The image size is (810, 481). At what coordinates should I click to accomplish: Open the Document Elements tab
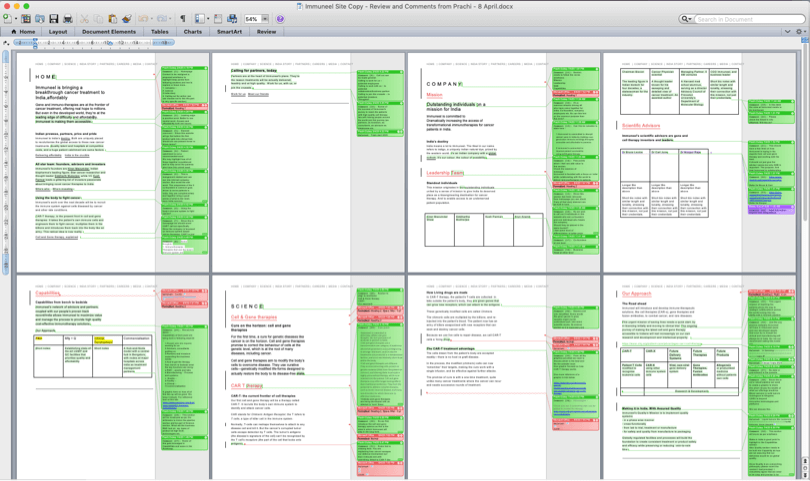108,32
